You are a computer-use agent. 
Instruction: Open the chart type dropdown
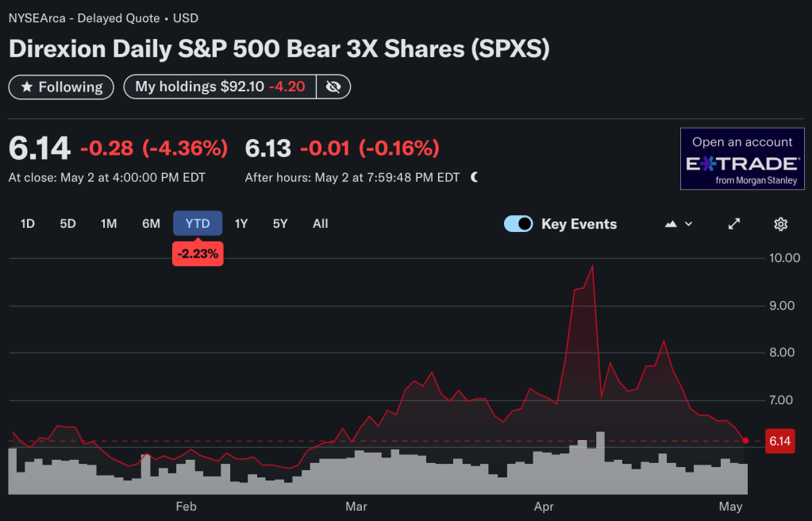[679, 224]
